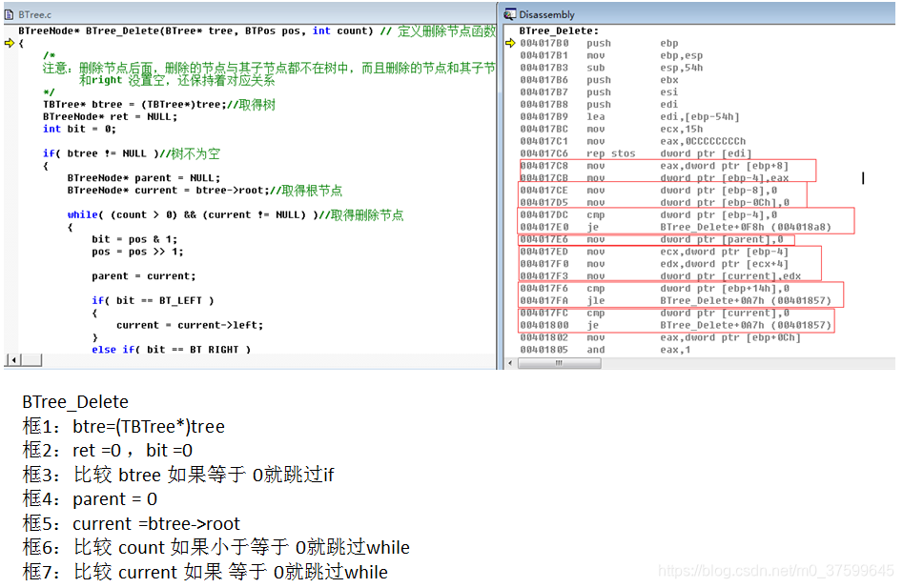The height and width of the screenshot is (588, 903).
Task: Click disassembly line 004017E6 mov [parent],0
Action: tap(651, 239)
